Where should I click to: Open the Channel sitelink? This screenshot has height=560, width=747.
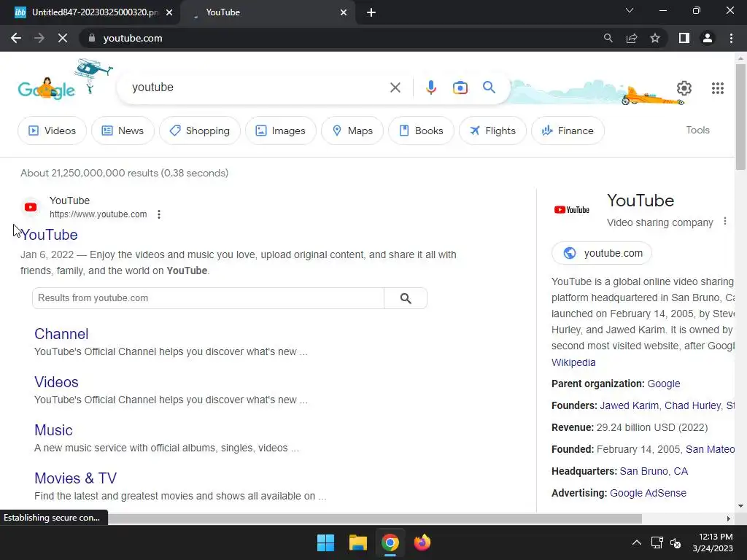click(x=61, y=334)
